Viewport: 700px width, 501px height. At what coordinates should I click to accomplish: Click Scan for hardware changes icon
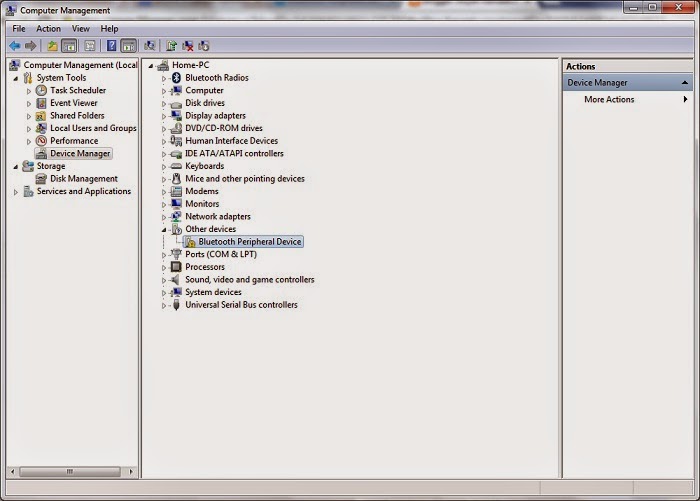[x=150, y=46]
